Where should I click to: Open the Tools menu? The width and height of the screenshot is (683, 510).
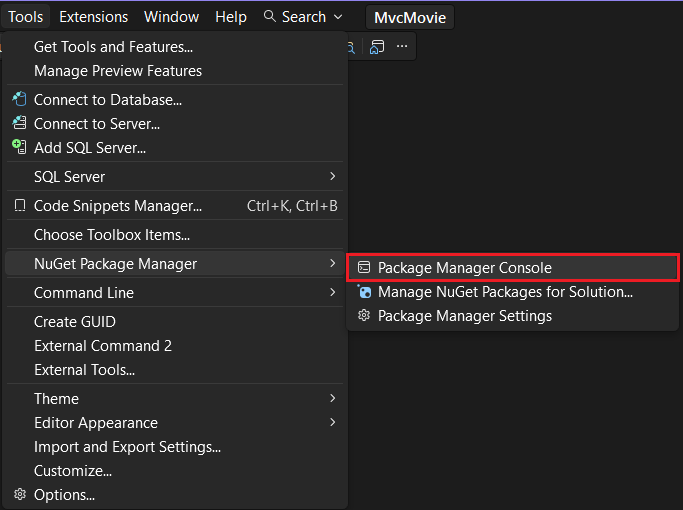point(25,17)
